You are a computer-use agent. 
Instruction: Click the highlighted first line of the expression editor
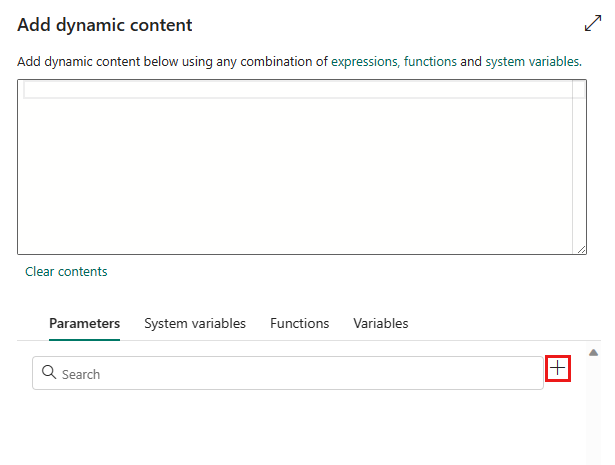pos(300,90)
